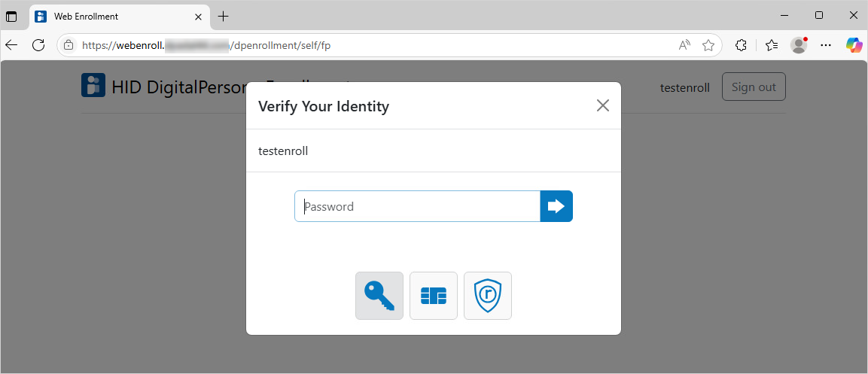This screenshot has width=868, height=374.
Task: Click the HID DigitalPersona logo icon
Action: click(x=93, y=86)
